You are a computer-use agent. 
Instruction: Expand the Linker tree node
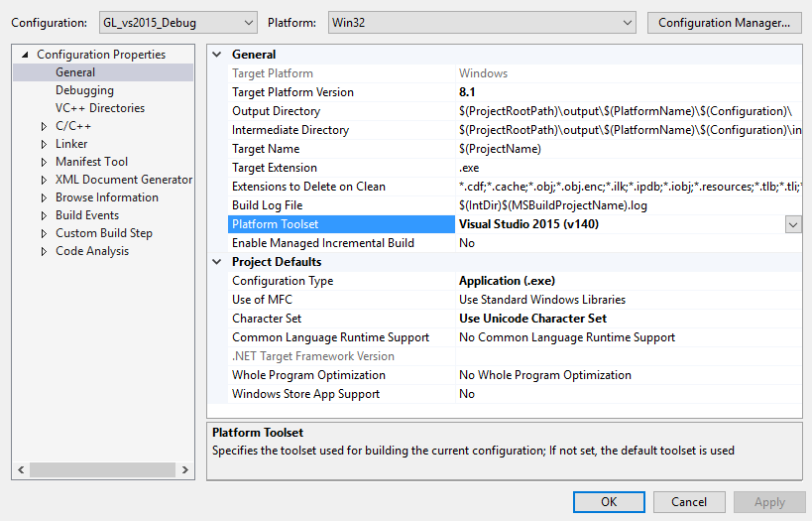pyautogui.click(x=44, y=144)
